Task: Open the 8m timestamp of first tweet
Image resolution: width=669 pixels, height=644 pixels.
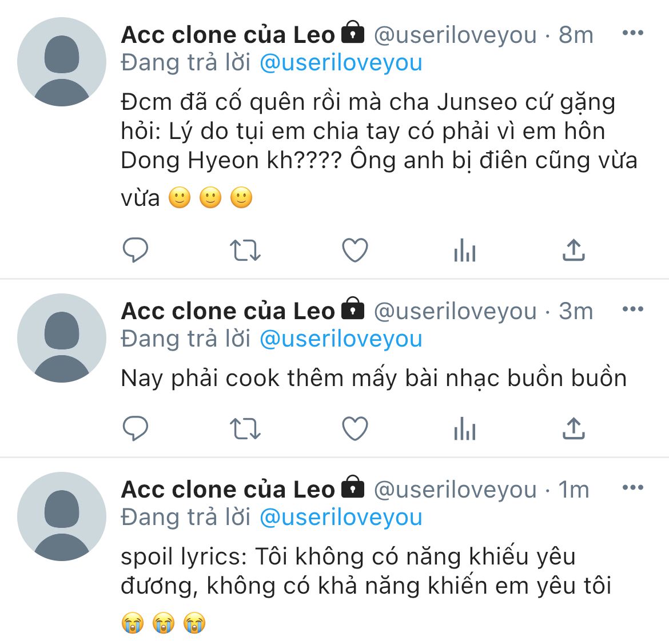Action: [576, 35]
